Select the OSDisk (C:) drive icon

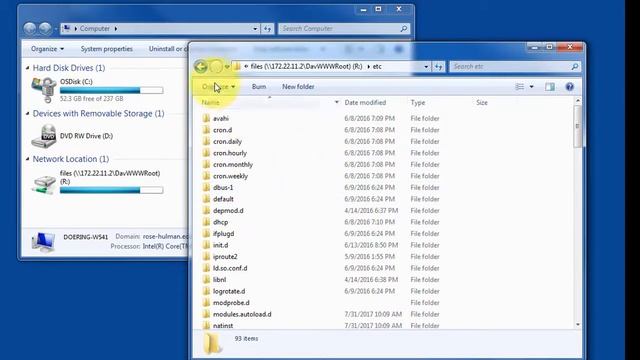[44, 89]
